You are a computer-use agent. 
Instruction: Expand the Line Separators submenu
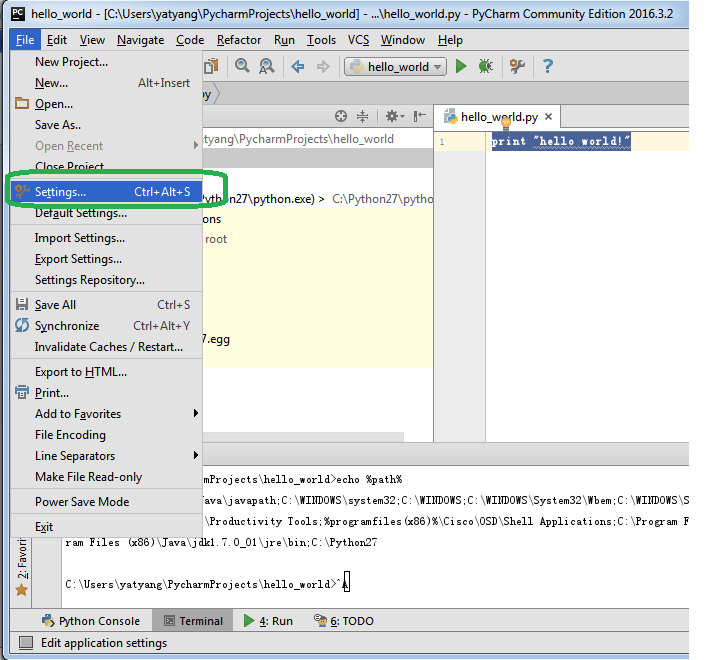pyautogui.click(x=196, y=455)
